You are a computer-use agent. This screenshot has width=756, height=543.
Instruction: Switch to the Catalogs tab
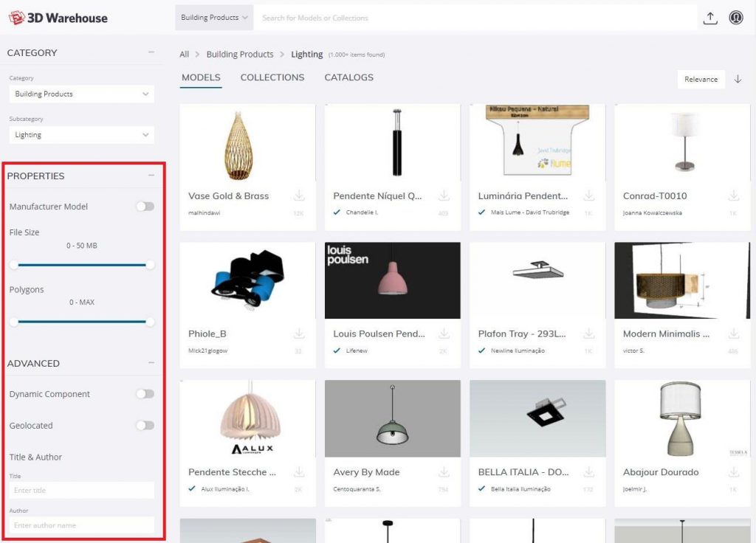click(x=348, y=77)
